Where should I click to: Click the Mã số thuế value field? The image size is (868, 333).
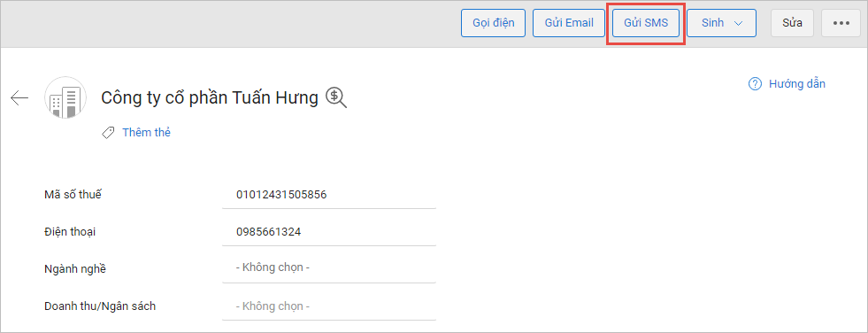pyautogui.click(x=329, y=195)
